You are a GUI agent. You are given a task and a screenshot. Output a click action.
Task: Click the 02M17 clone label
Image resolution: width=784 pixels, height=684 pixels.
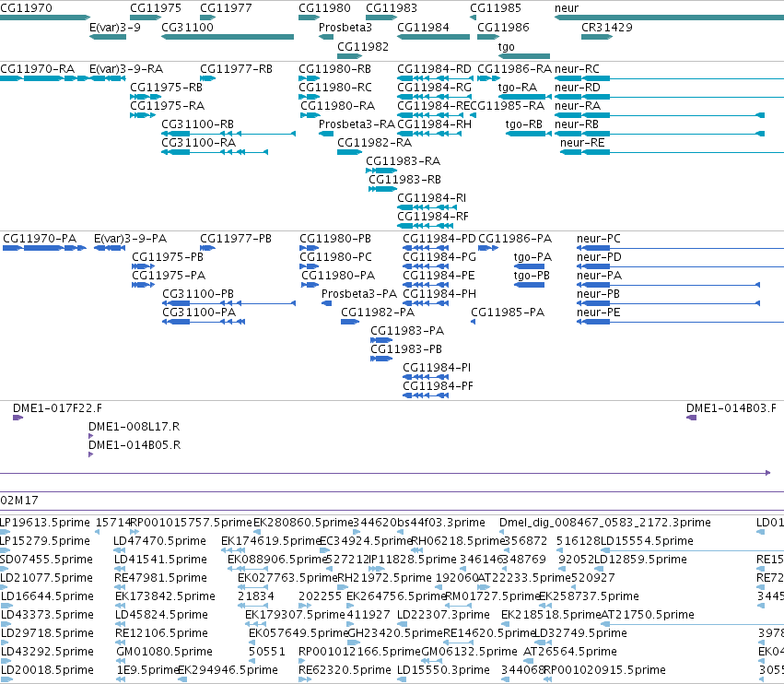19,501
